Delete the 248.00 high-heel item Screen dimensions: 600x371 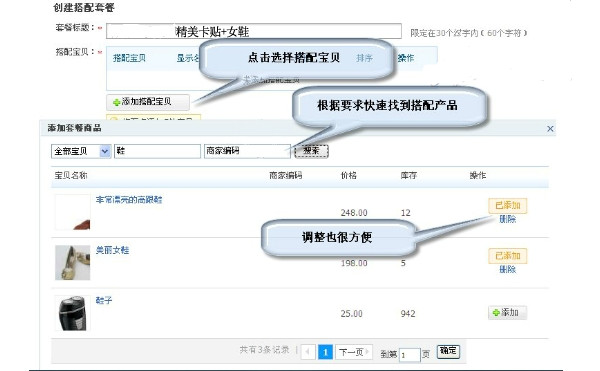pyautogui.click(x=507, y=219)
